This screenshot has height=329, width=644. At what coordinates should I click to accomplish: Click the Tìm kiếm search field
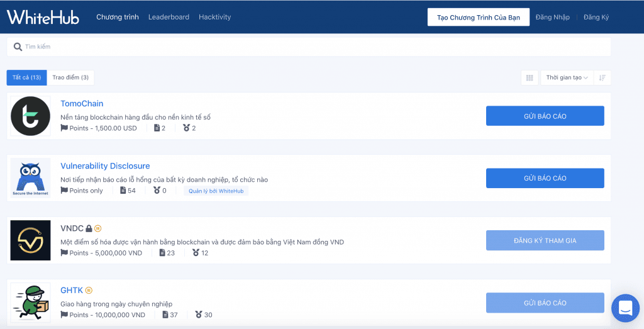pos(309,47)
